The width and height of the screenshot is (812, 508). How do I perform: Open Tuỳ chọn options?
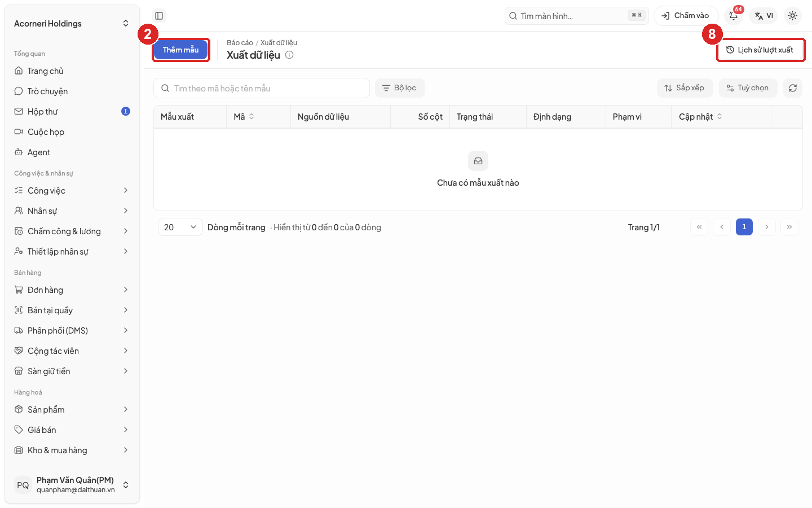[748, 88]
